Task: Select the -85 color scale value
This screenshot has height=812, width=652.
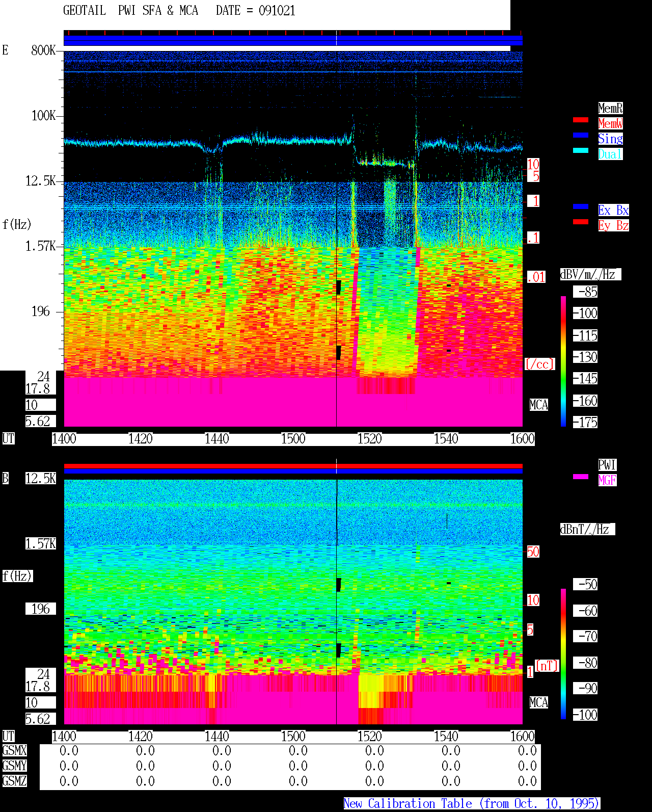Action: [x=586, y=292]
